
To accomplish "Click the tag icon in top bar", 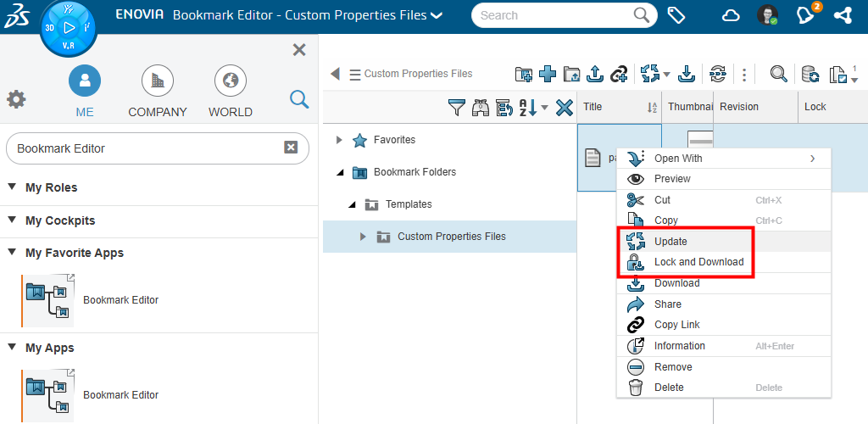I will click(x=676, y=15).
